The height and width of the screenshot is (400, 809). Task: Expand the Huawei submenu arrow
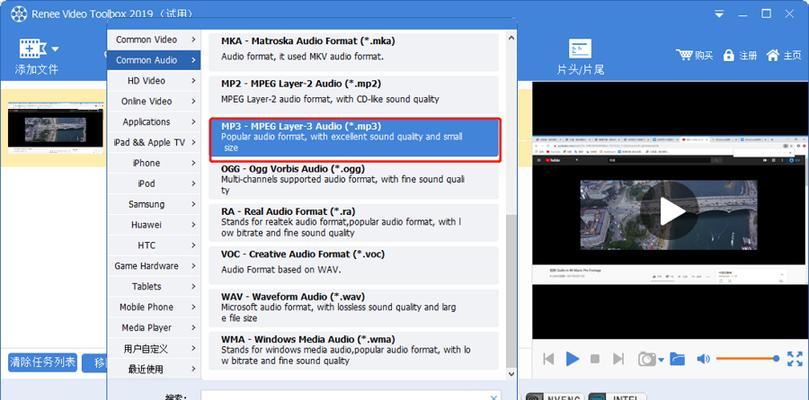point(193,225)
